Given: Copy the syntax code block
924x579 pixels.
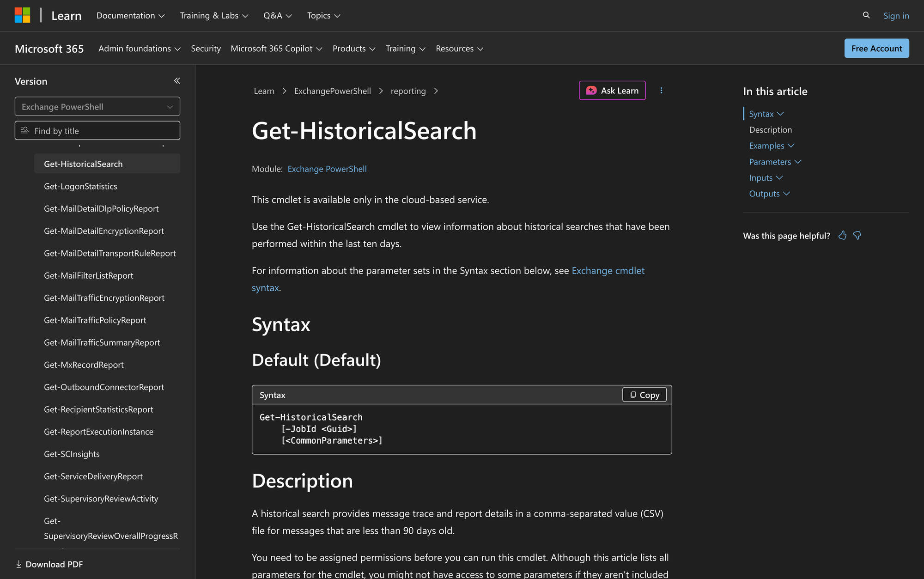Looking at the screenshot, I should coord(644,395).
